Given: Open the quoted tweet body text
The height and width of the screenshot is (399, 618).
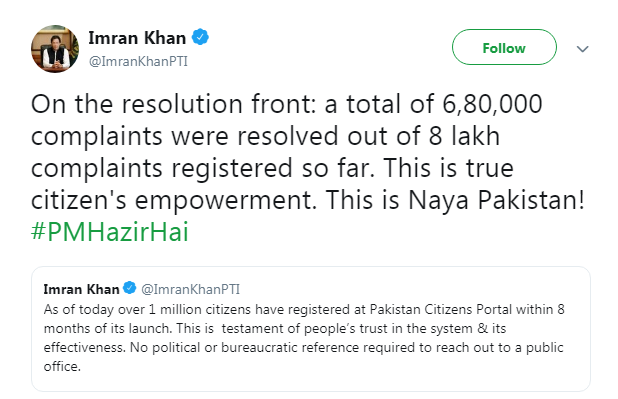Looking at the screenshot, I should 304,338.
